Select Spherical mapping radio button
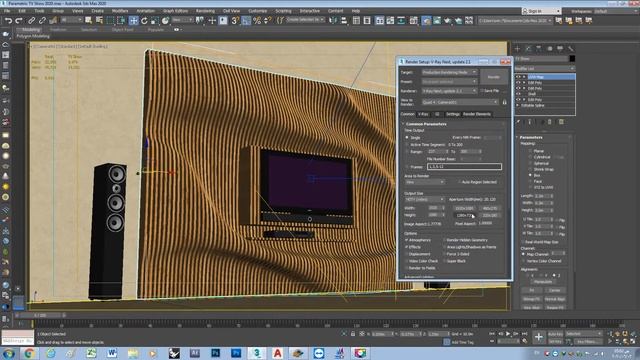The height and width of the screenshot is (360, 640). (530, 163)
